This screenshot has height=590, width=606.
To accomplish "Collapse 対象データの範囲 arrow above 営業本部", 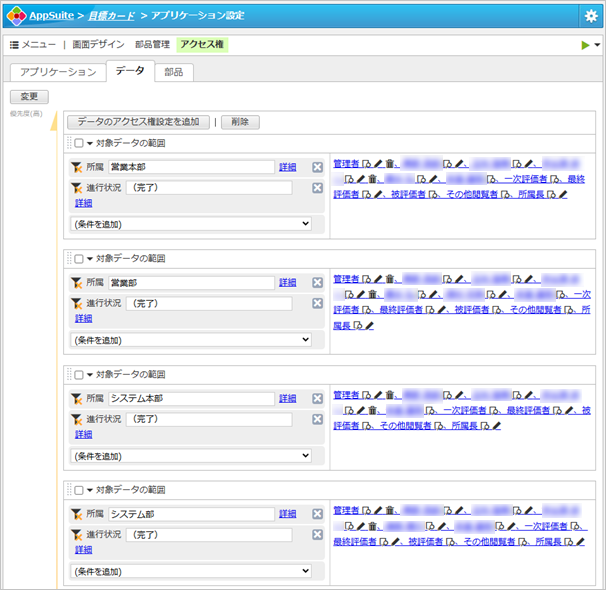I will 90,143.
